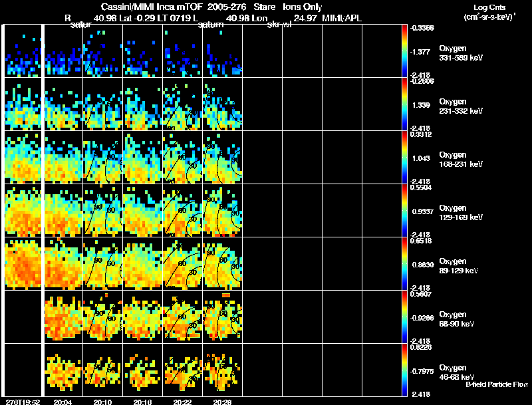Image resolution: width=532 pixels, height=405 pixels.
Task: Click the '20:28' time axis label
Action: 223,402
